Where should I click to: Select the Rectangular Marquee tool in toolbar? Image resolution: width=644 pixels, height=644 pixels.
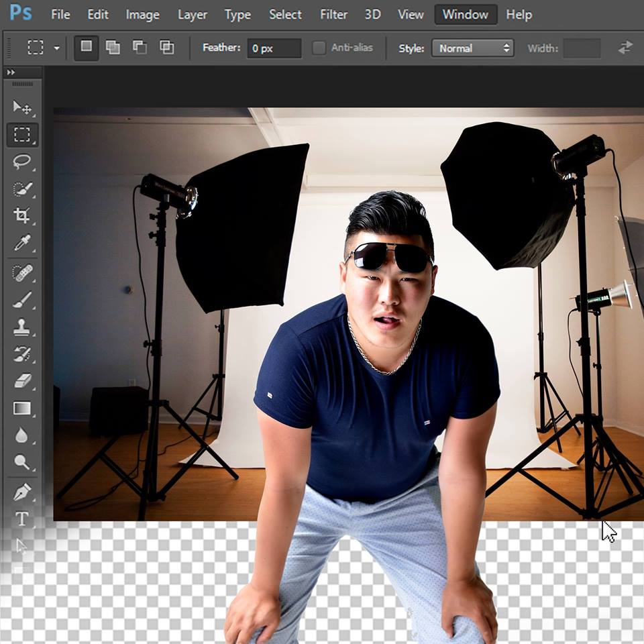click(x=22, y=135)
